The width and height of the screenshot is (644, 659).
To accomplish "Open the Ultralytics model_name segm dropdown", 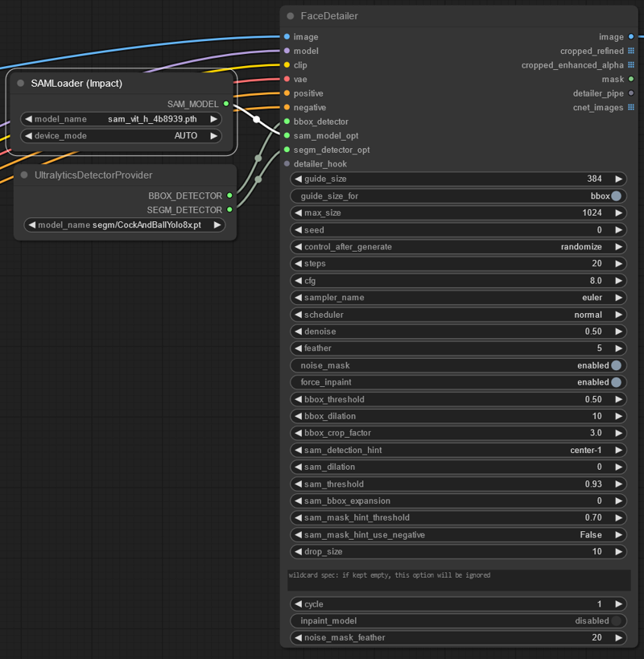I will 125,224.
